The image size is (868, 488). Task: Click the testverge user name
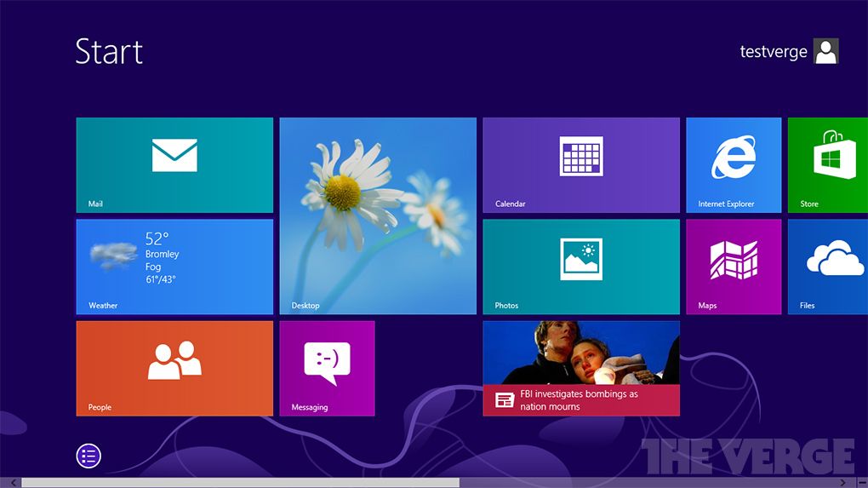tap(773, 52)
